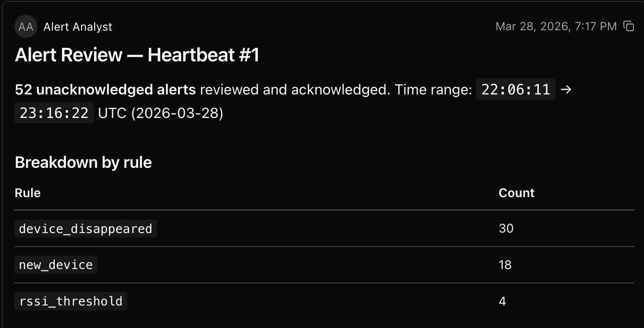Click the Breakdown by rule heading
644x328 pixels.
(x=83, y=163)
